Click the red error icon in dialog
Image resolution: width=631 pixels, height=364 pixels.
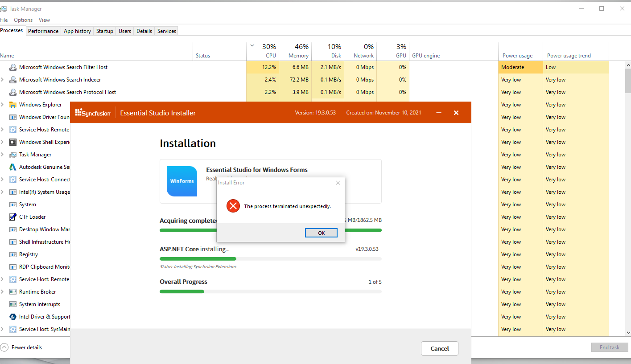coord(233,206)
